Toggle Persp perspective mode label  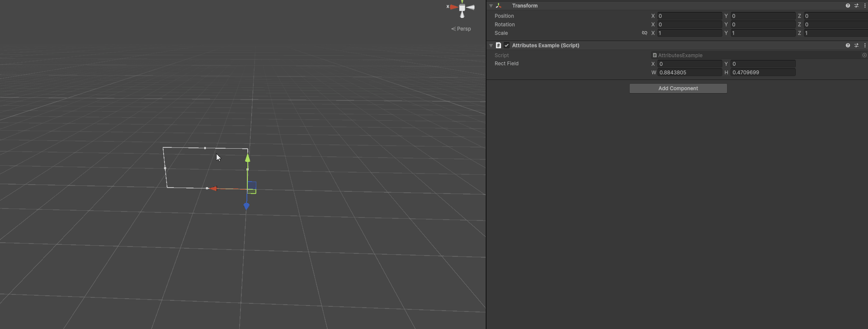tap(461, 29)
